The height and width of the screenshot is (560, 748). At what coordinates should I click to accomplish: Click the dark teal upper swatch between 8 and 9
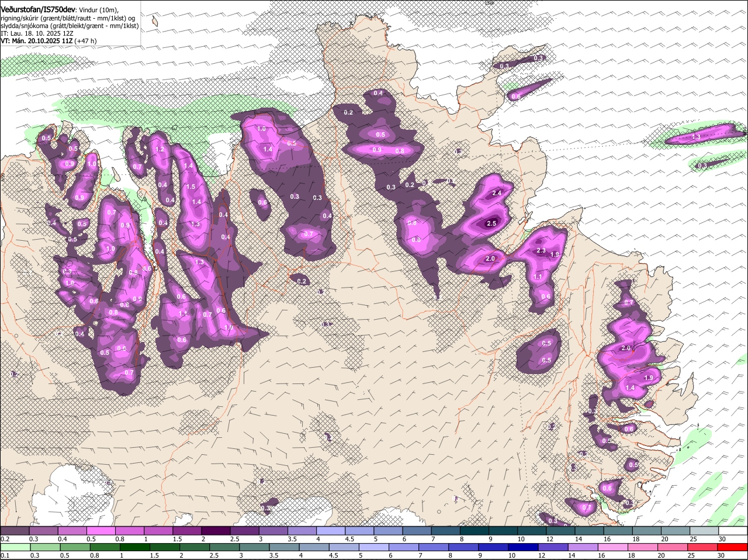tap(474, 531)
